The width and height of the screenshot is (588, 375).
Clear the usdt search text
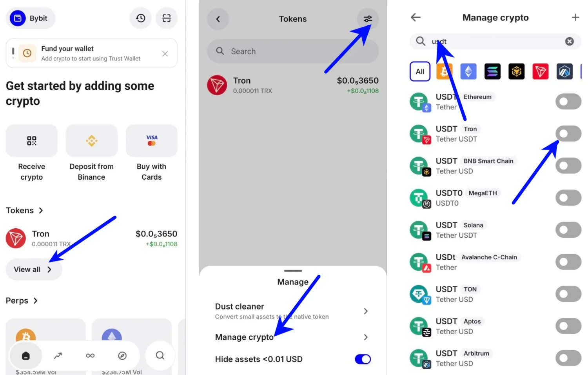pos(570,41)
